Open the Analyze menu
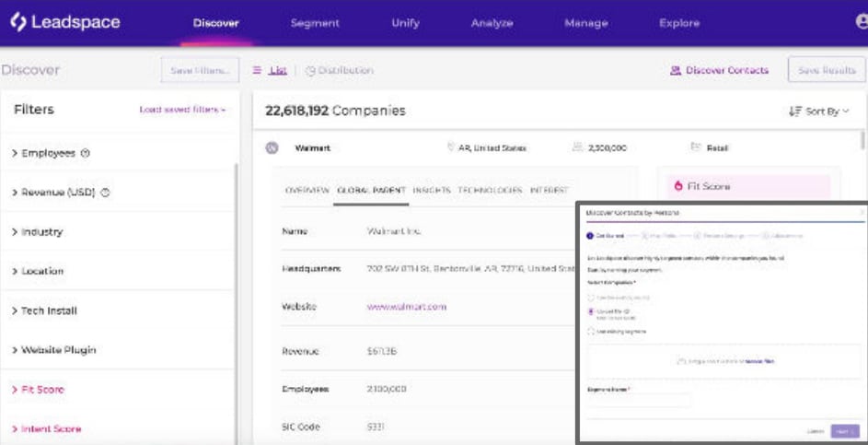 pyautogui.click(x=492, y=23)
